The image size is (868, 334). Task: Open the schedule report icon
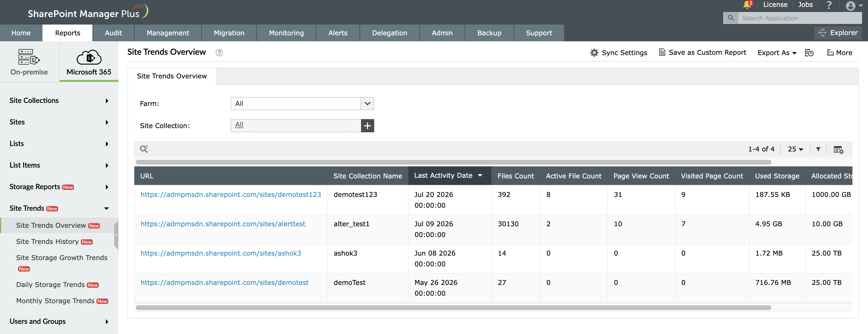click(809, 53)
